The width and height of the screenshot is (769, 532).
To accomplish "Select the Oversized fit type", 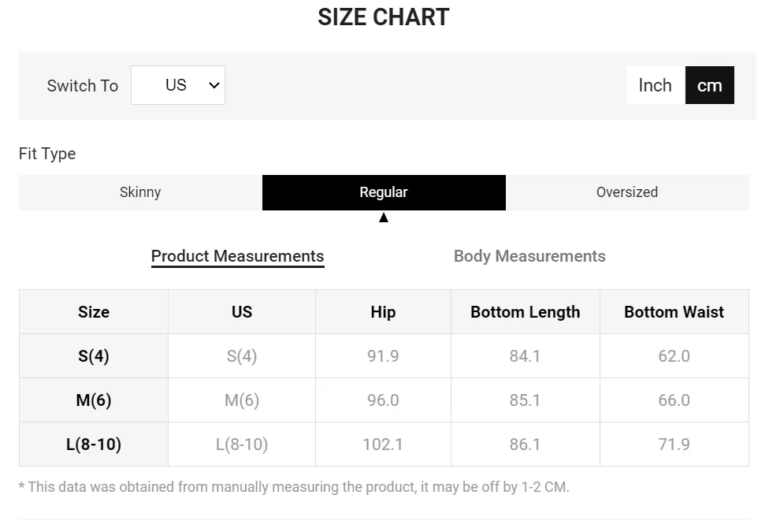I will coord(627,192).
